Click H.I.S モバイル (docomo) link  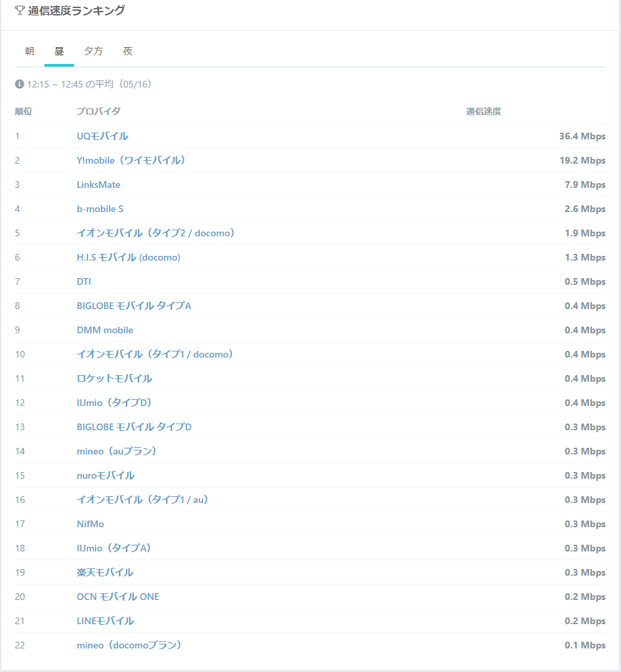129,258
